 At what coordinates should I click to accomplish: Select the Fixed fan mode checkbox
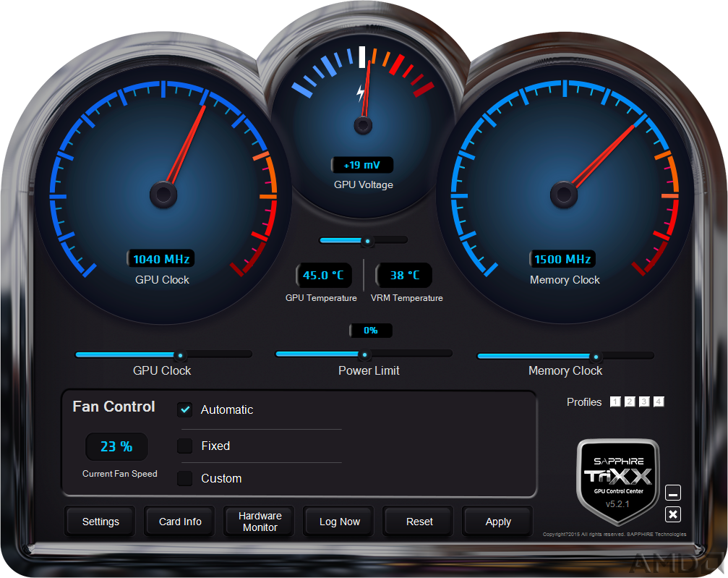pos(185,446)
